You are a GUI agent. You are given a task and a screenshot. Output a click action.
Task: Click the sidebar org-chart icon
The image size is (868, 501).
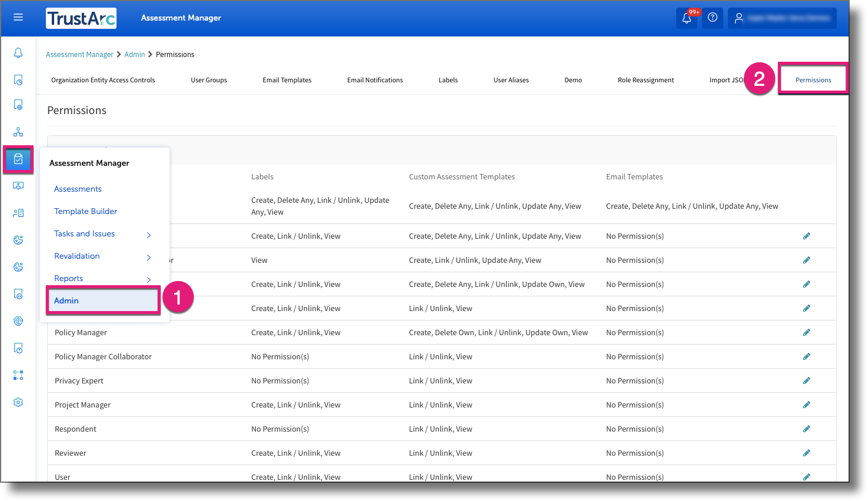pyautogui.click(x=18, y=132)
